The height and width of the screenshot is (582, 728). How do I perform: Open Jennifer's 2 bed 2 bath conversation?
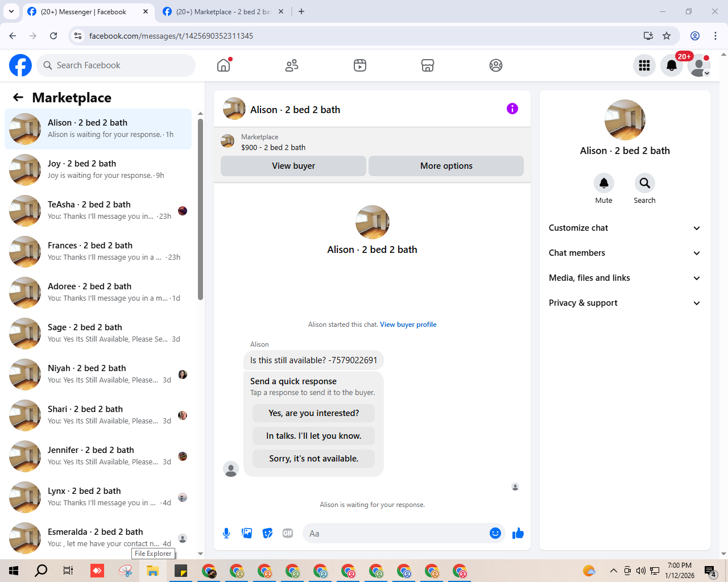(98, 456)
